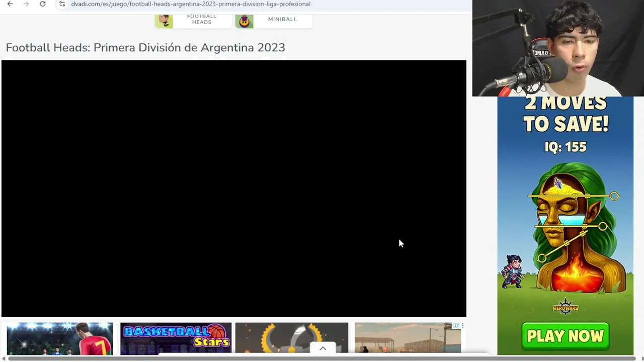
Task: Open the desert scene ad thumbnail
Action: (408, 339)
